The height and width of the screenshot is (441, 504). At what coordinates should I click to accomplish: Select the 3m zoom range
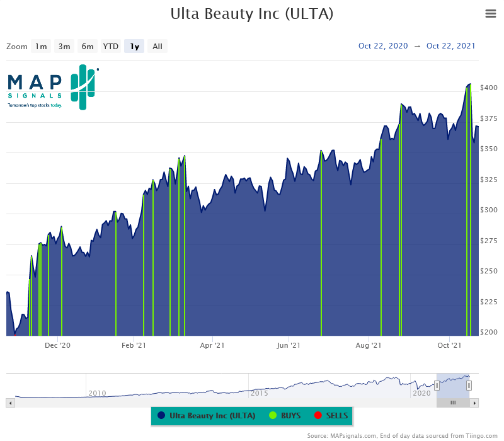click(x=64, y=46)
